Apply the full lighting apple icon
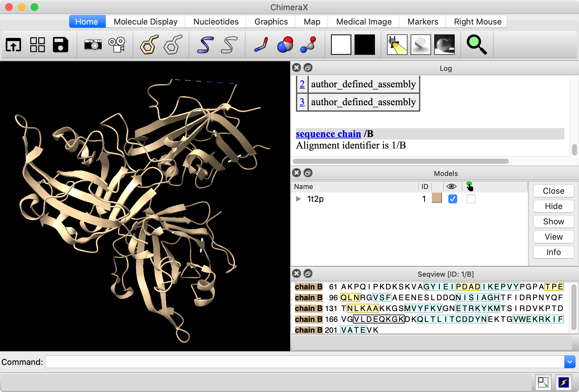Viewport: 579px width, 392px height. 444,45
